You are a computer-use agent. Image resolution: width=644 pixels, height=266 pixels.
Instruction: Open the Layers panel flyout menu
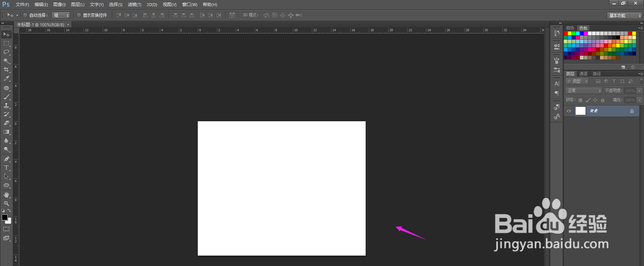pos(640,74)
